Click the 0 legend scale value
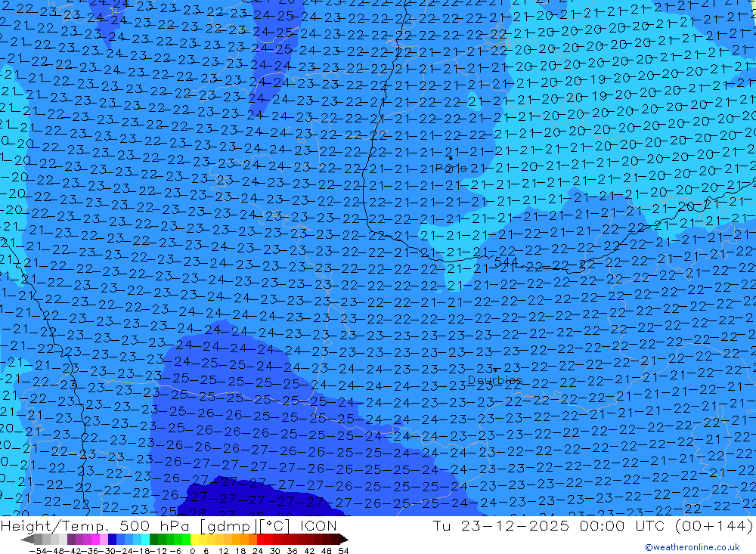The image size is (756, 554). tap(192, 551)
